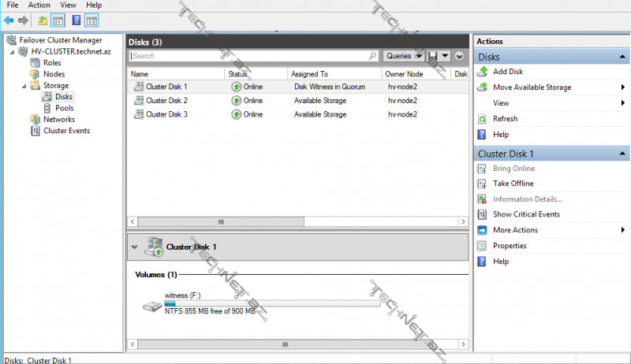Click the Properties icon in Actions
Image resolution: width=631 pixels, height=364 pixels.
482,246
